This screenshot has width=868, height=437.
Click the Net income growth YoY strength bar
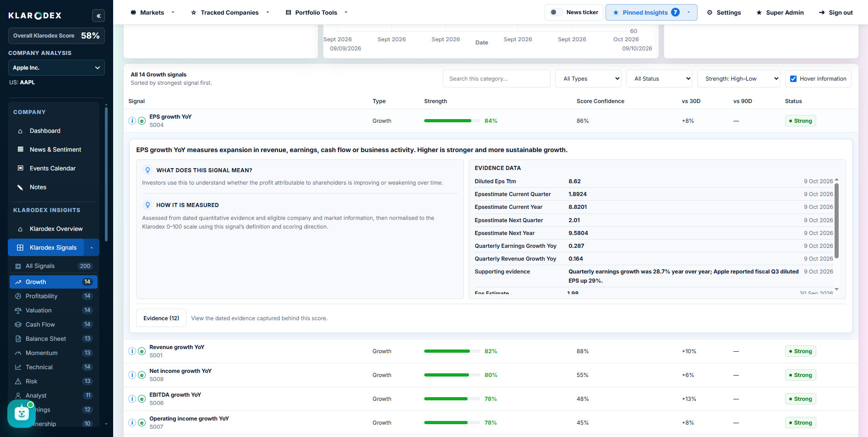tap(452, 375)
